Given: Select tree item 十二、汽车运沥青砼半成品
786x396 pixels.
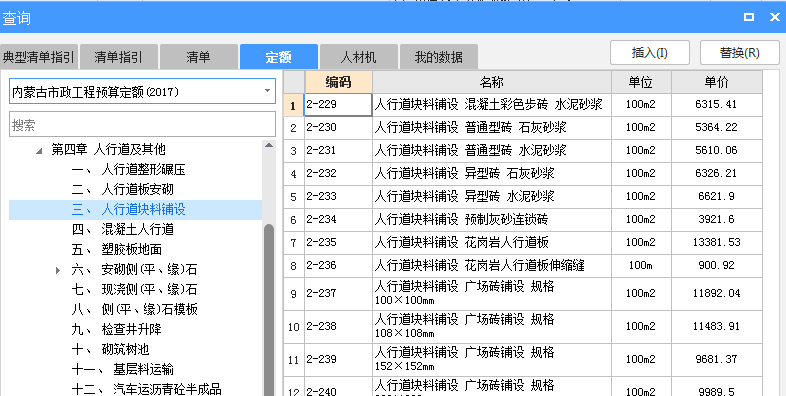Looking at the screenshot, I should [x=146, y=389].
